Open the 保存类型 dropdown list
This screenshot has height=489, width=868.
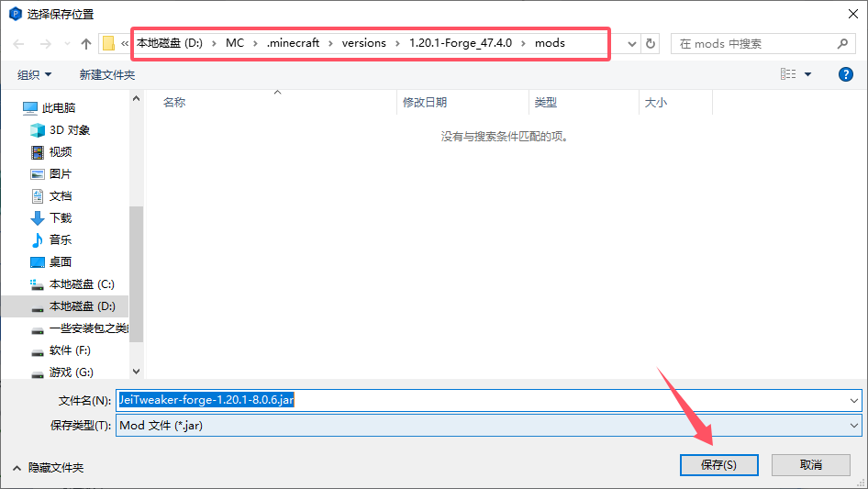[x=854, y=426]
